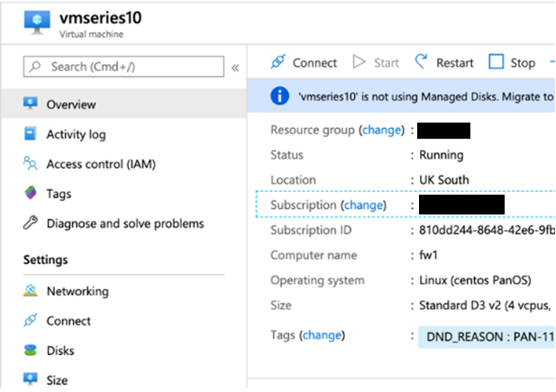Click the Tags change link

(x=323, y=335)
